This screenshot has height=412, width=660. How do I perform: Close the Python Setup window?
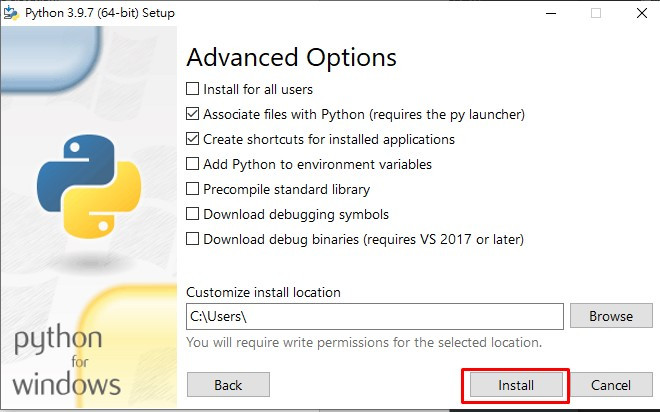click(x=641, y=13)
